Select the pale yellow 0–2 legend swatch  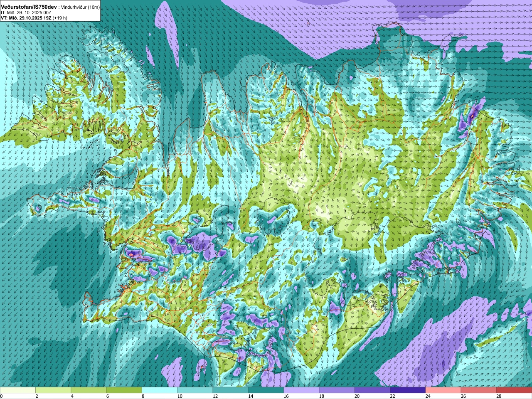[x=18, y=390]
